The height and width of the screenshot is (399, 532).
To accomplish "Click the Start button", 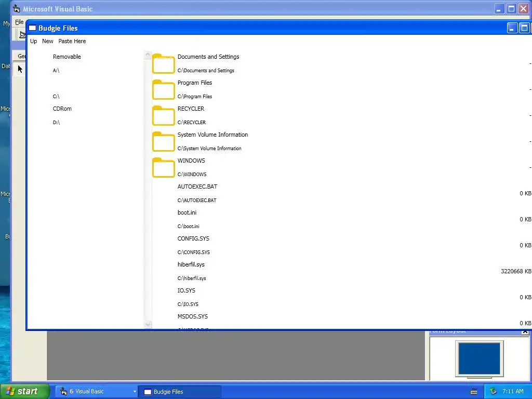I will pyautogui.click(x=25, y=392).
